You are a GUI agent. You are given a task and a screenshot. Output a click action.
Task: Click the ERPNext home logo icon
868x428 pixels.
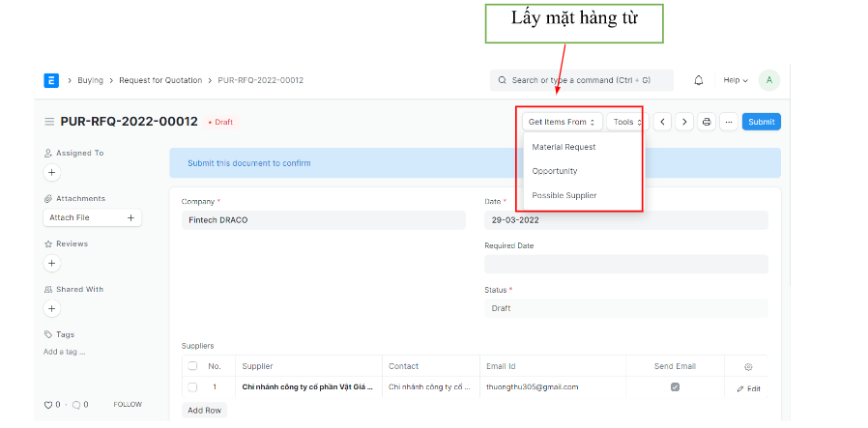click(51, 80)
